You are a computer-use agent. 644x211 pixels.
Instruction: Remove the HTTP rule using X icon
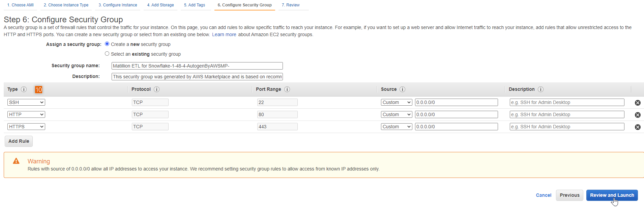[638, 115]
